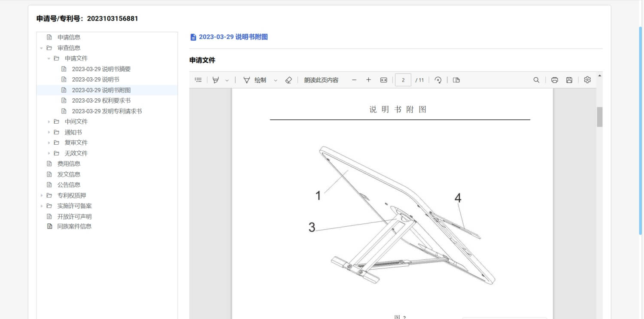Open the PDF table of contents panel

(x=198, y=80)
